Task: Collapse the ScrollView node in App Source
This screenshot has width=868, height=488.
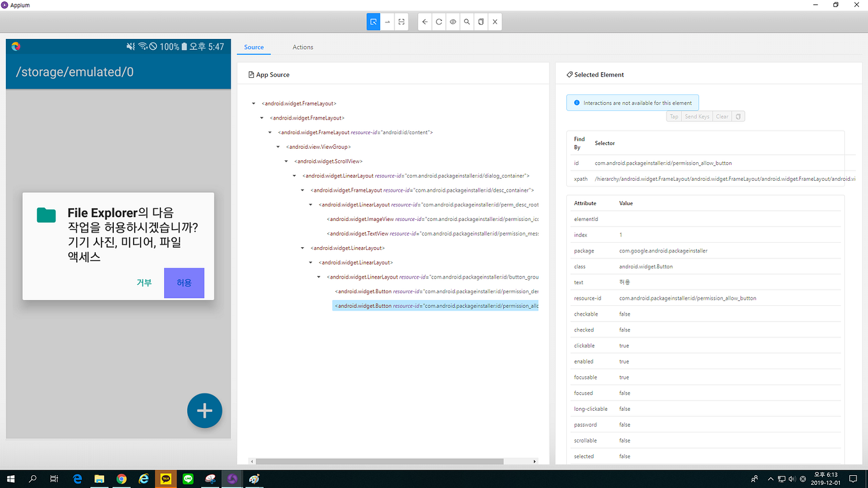Action: [x=286, y=161]
